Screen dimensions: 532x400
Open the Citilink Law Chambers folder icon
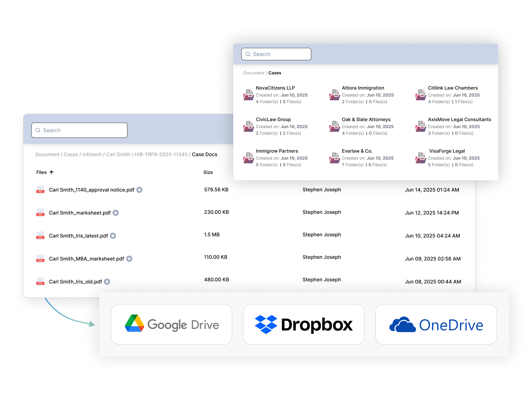(x=421, y=95)
